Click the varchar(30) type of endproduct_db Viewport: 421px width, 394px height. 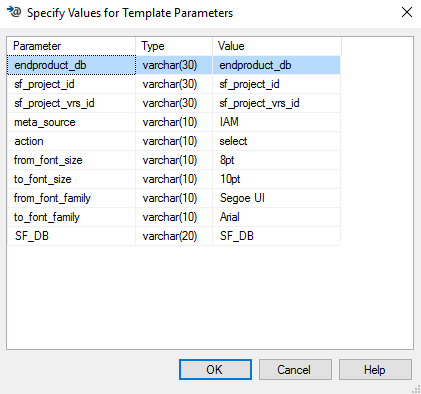(x=174, y=65)
